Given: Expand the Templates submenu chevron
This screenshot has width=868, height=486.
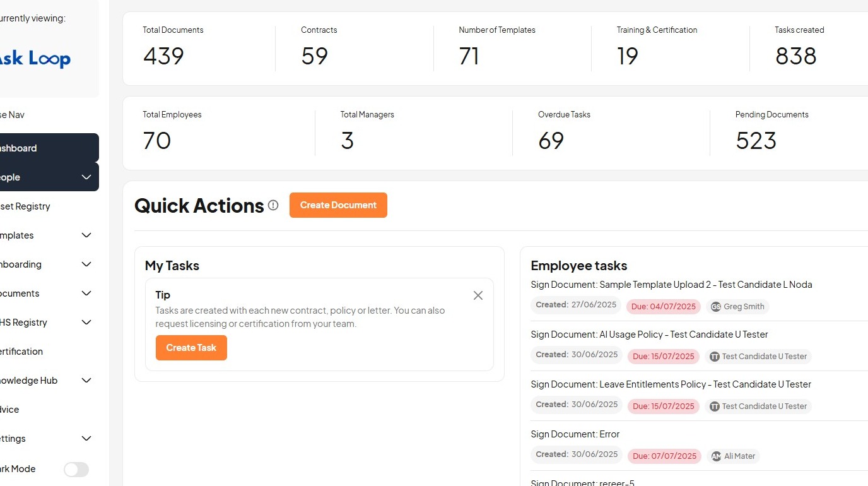Looking at the screenshot, I should click(86, 235).
